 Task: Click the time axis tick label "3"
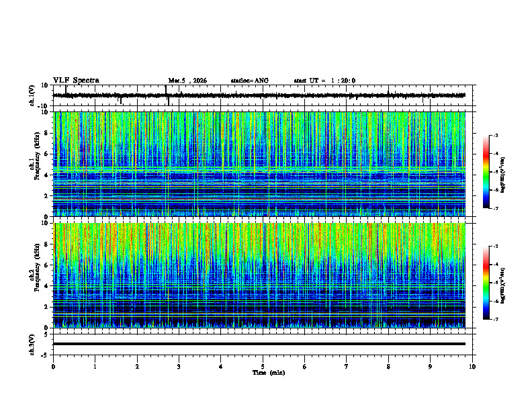(x=179, y=367)
